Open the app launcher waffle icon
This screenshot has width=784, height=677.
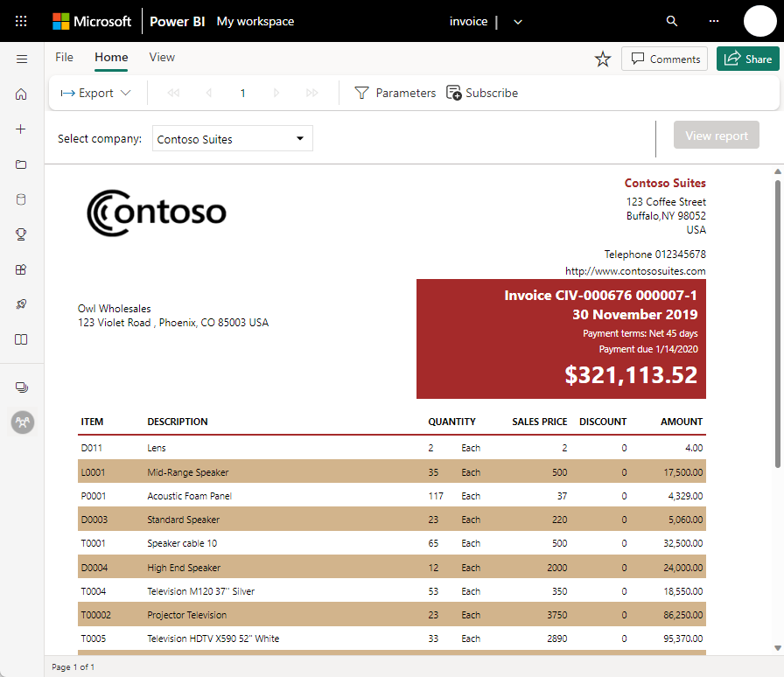[x=21, y=21]
